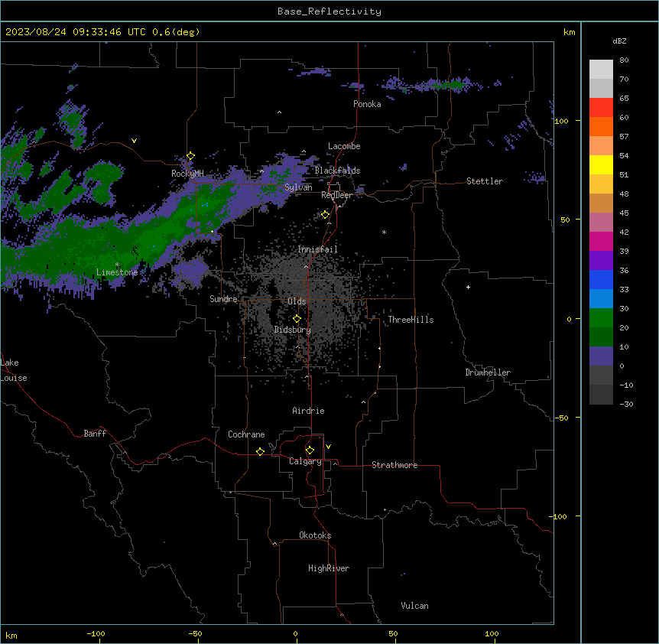Screen dimensions: 659x644
Task: Click the white plus marker north of Drumheller
Action: click(468, 287)
